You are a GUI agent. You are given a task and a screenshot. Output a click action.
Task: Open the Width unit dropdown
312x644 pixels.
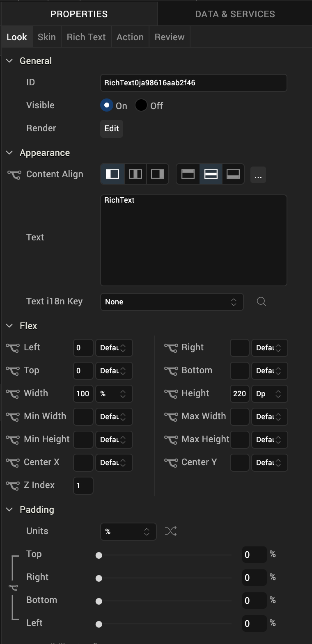click(x=114, y=394)
